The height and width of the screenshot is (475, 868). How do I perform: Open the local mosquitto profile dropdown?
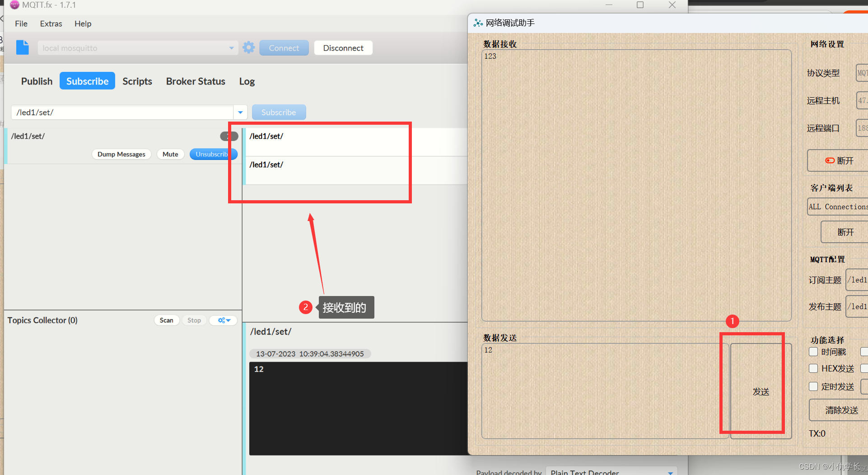(x=231, y=47)
